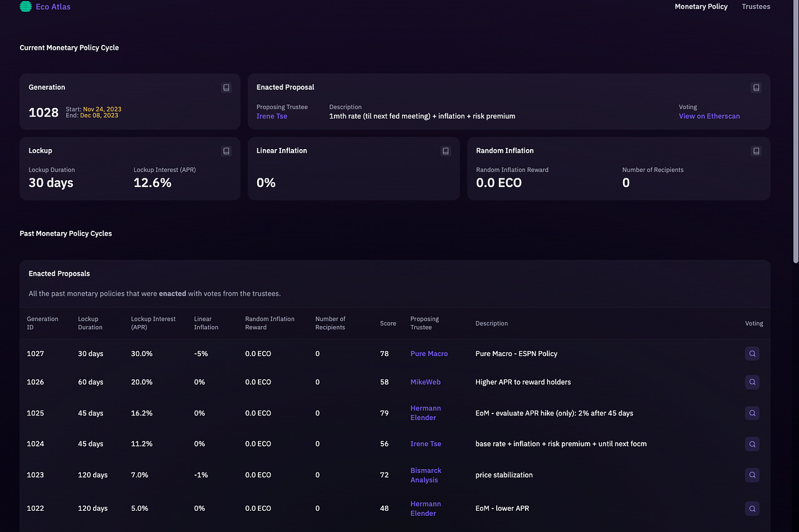Open MikeWeb trustee link
Viewport: 799px width, 532px height.
(425, 382)
